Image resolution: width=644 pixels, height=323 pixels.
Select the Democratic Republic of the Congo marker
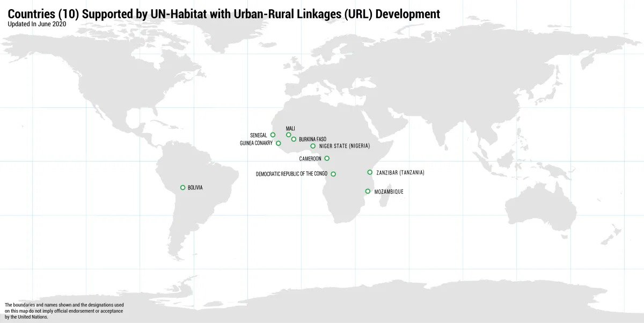pyautogui.click(x=333, y=174)
